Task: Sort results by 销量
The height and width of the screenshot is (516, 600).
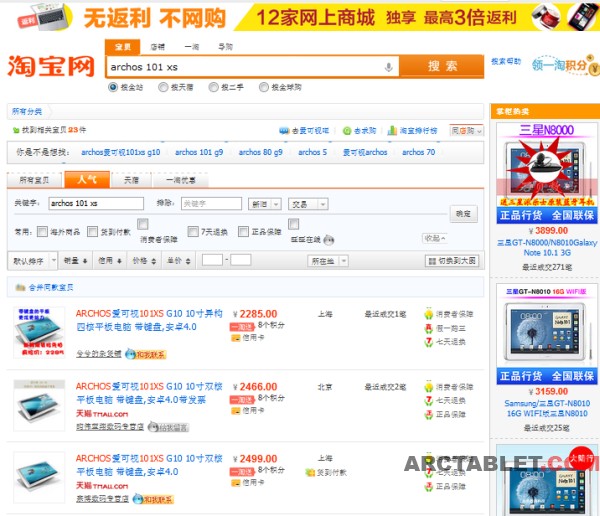Action: (x=75, y=261)
